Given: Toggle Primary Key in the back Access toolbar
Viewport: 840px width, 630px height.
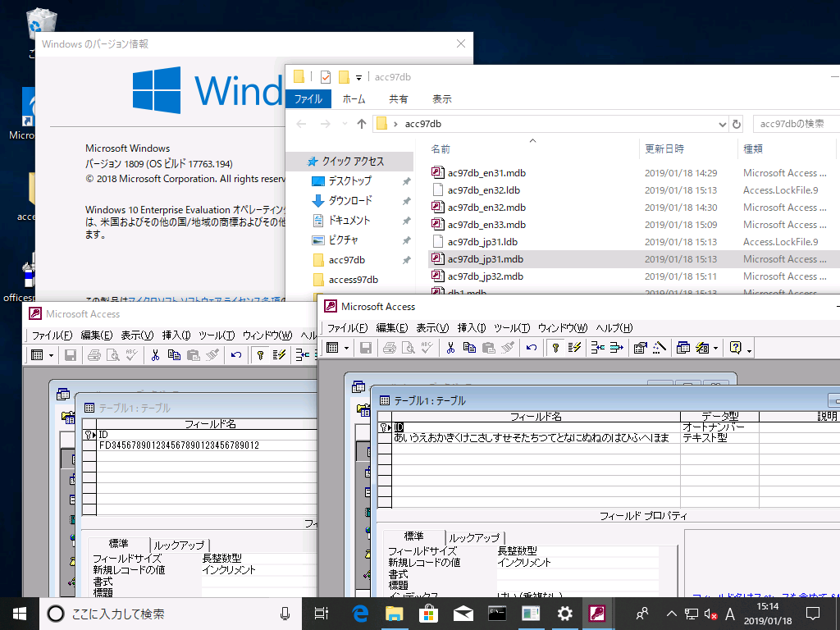Looking at the screenshot, I should [260, 355].
